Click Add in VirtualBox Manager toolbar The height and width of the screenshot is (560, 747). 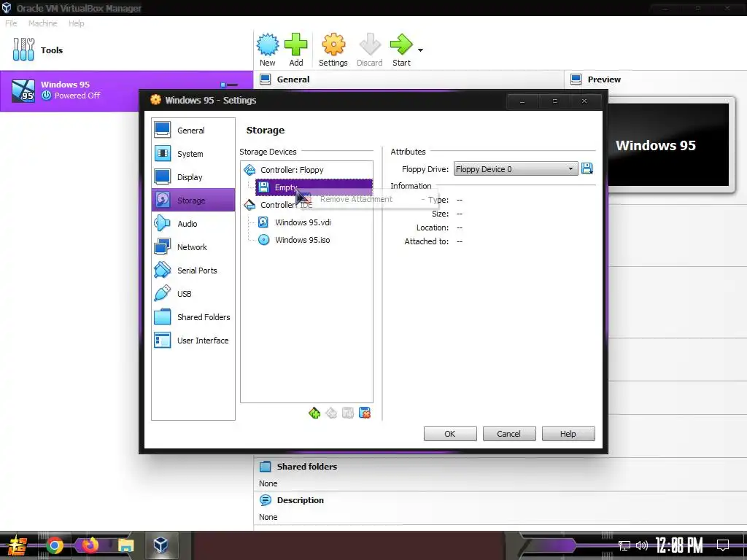coord(296,50)
